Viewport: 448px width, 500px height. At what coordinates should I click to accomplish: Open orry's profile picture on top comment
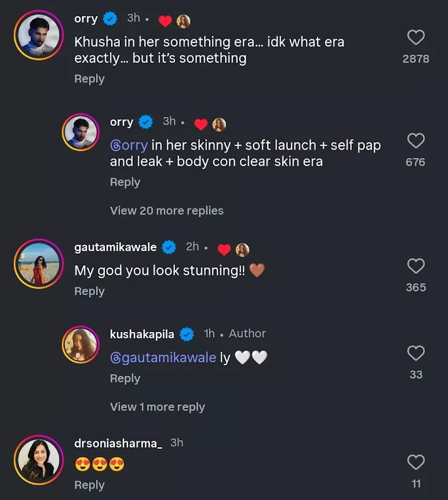tap(39, 35)
